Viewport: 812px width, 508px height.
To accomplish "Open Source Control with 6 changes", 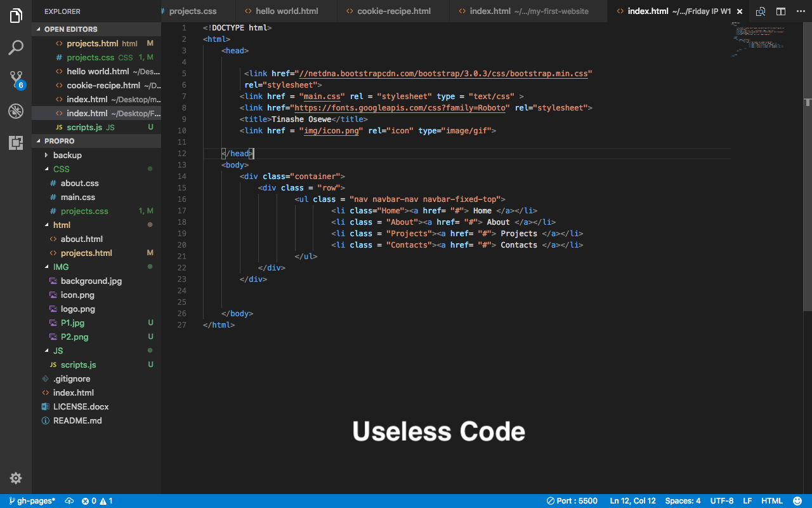I will tap(16, 80).
